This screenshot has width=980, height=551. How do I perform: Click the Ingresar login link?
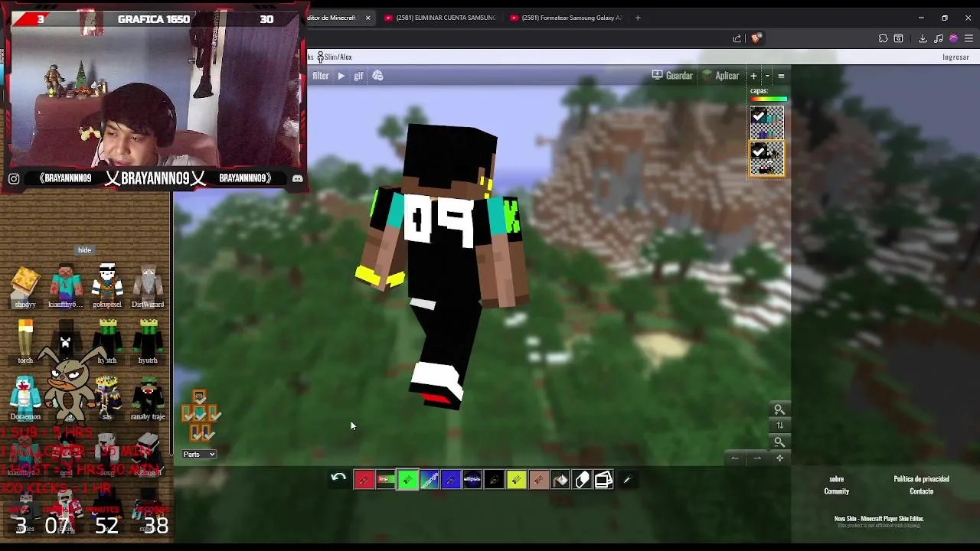click(955, 57)
